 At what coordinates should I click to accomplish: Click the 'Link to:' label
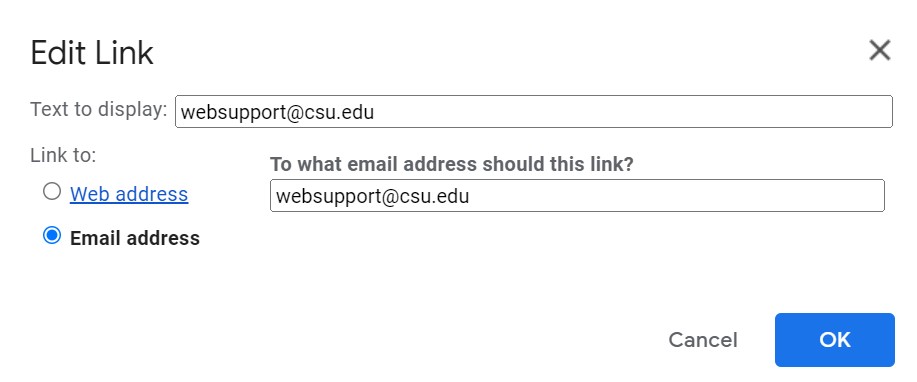tap(63, 155)
